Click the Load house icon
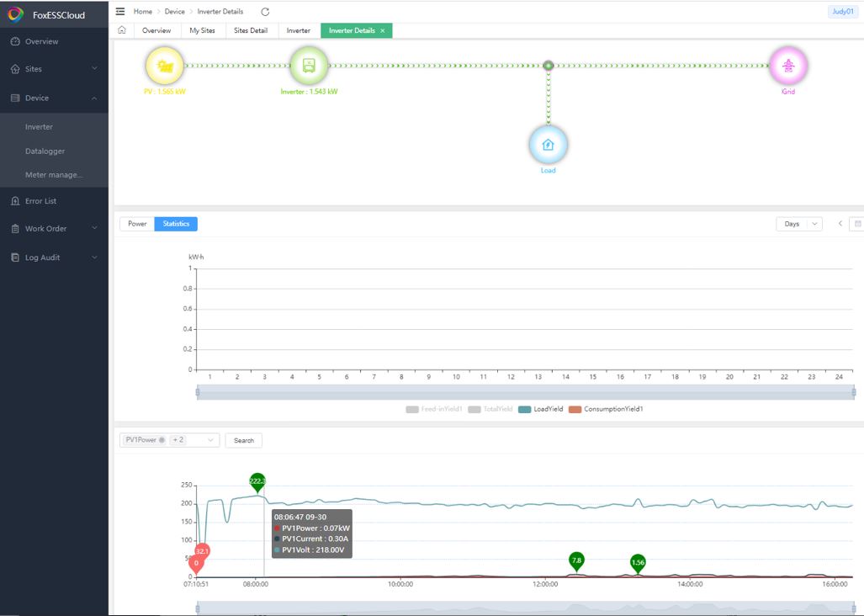This screenshot has width=864, height=616. pos(548,145)
